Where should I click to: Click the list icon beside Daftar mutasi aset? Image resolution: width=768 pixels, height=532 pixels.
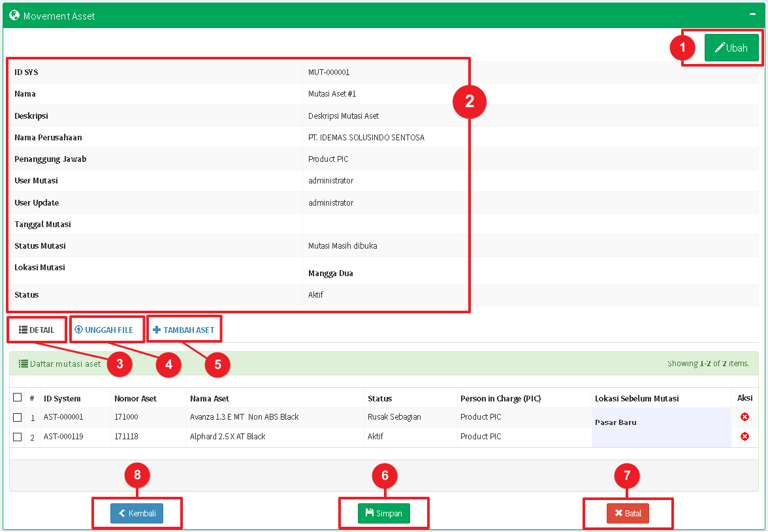click(23, 364)
